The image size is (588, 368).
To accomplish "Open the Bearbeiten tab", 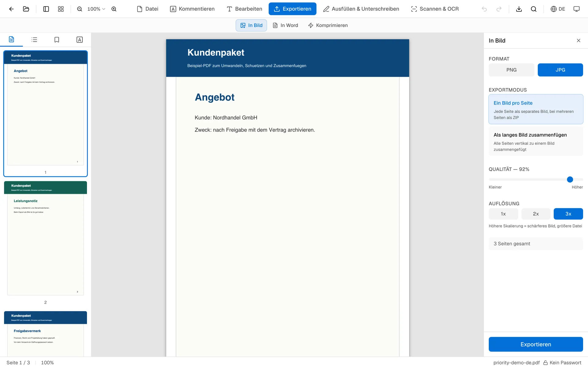I will [244, 9].
